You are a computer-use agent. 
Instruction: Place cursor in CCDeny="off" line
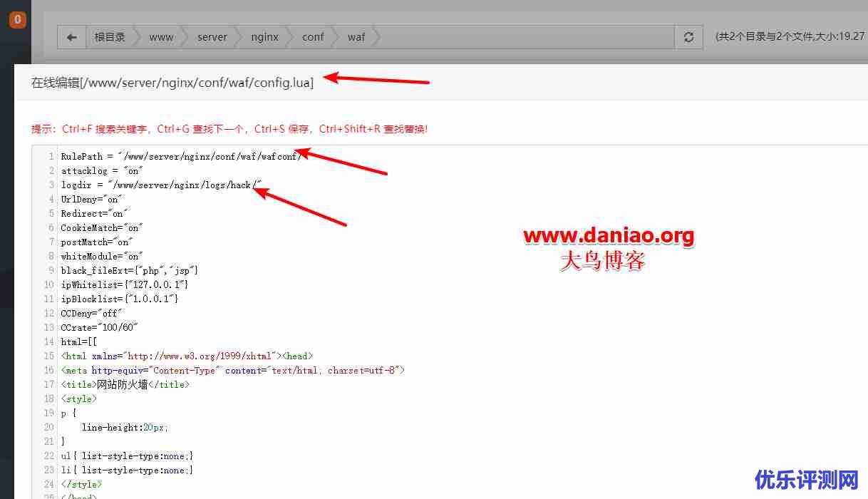pyautogui.click(x=92, y=313)
